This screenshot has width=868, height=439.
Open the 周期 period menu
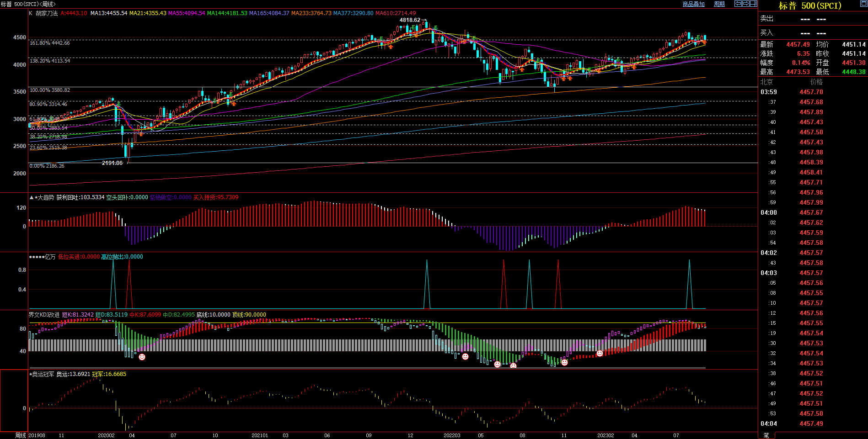point(719,4)
